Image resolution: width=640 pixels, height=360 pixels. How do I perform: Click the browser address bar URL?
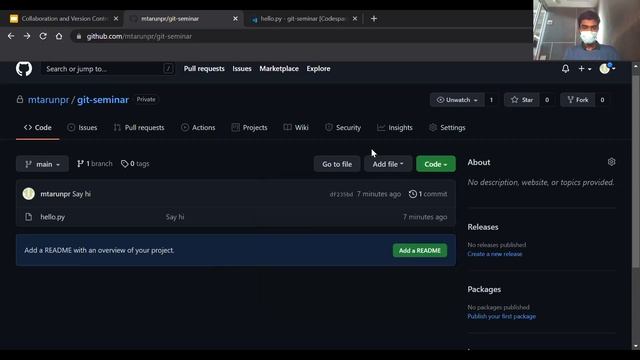click(x=139, y=36)
